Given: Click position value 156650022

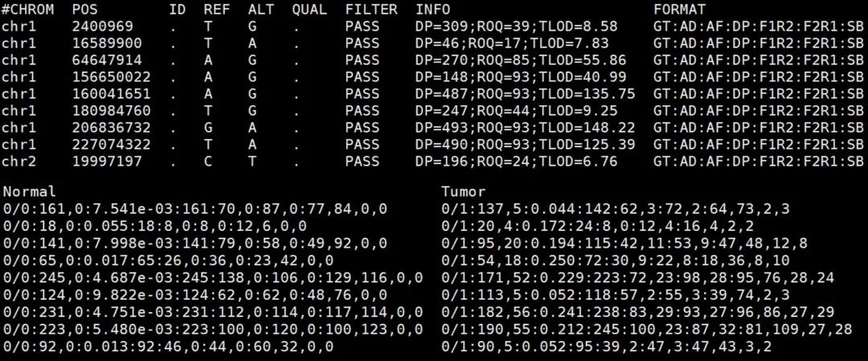Looking at the screenshot, I should pos(111,76).
